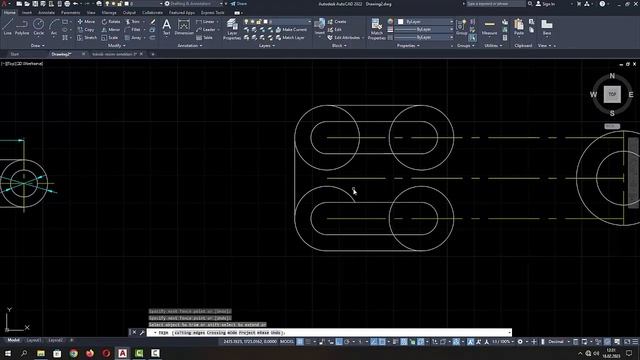The image size is (640, 360).
Task: Click the Stretch command
Action: [x=87, y=38]
